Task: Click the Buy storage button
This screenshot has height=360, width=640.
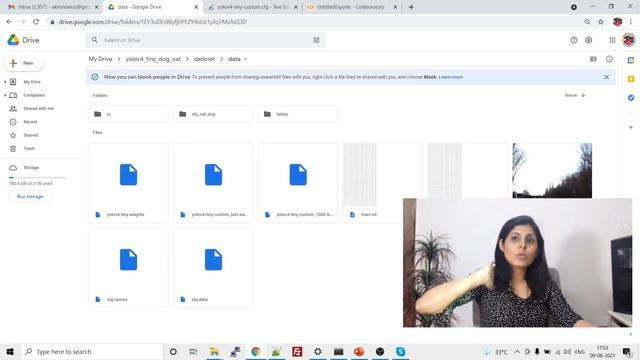Action: (x=30, y=197)
